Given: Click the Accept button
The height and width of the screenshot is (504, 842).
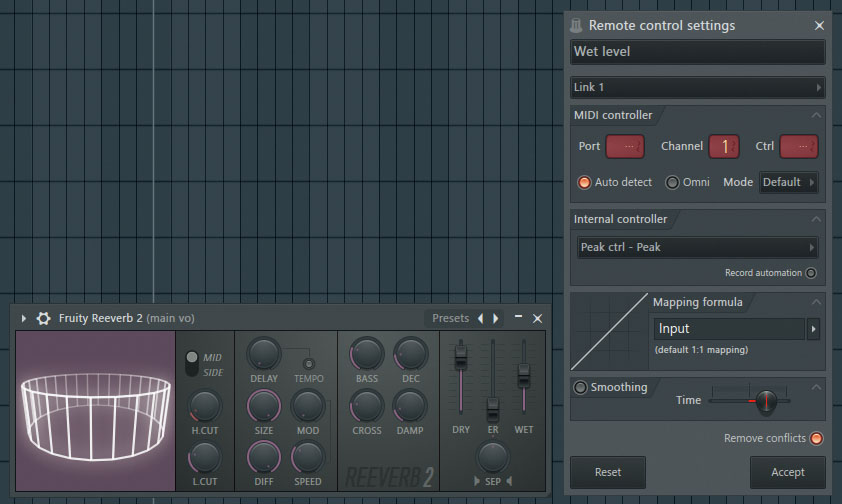Looking at the screenshot, I should pos(788,472).
